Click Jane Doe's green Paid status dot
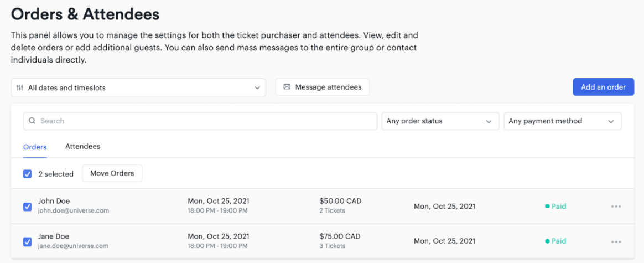644x263 pixels. pyautogui.click(x=547, y=241)
